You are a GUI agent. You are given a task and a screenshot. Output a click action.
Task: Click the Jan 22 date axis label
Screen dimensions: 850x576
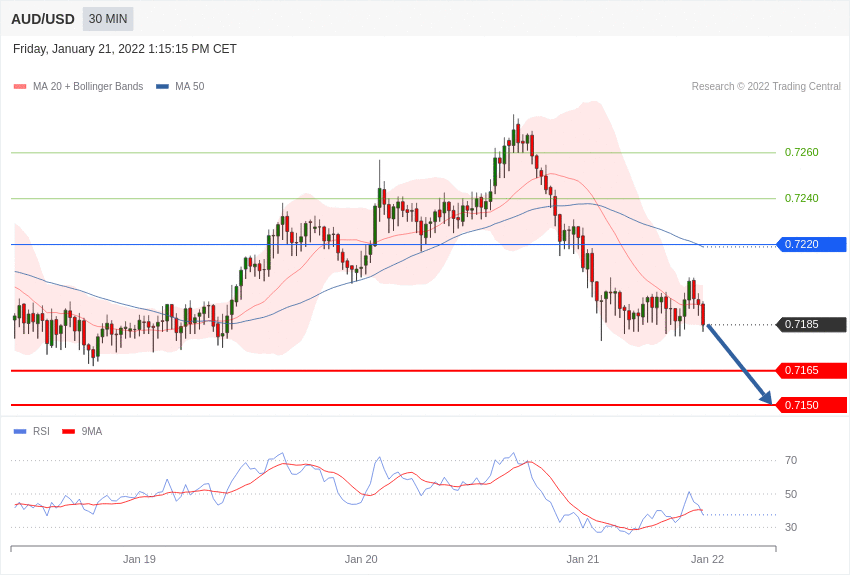pos(707,559)
